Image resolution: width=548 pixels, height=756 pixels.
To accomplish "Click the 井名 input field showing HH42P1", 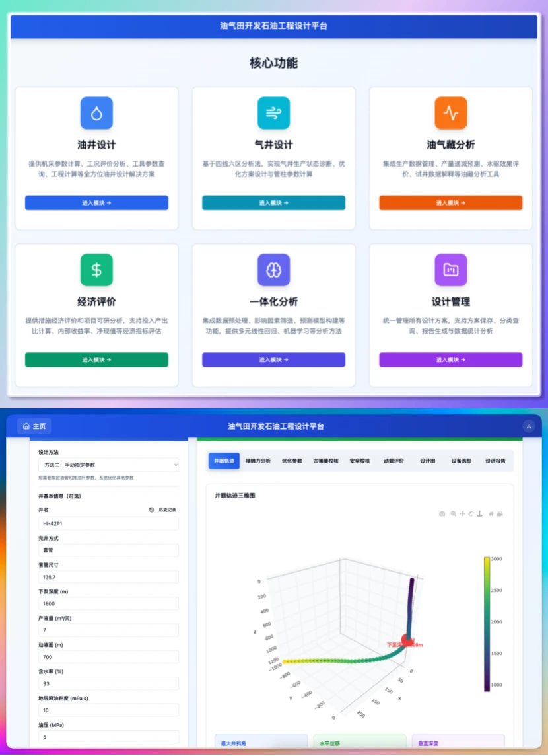I will pos(108,522).
